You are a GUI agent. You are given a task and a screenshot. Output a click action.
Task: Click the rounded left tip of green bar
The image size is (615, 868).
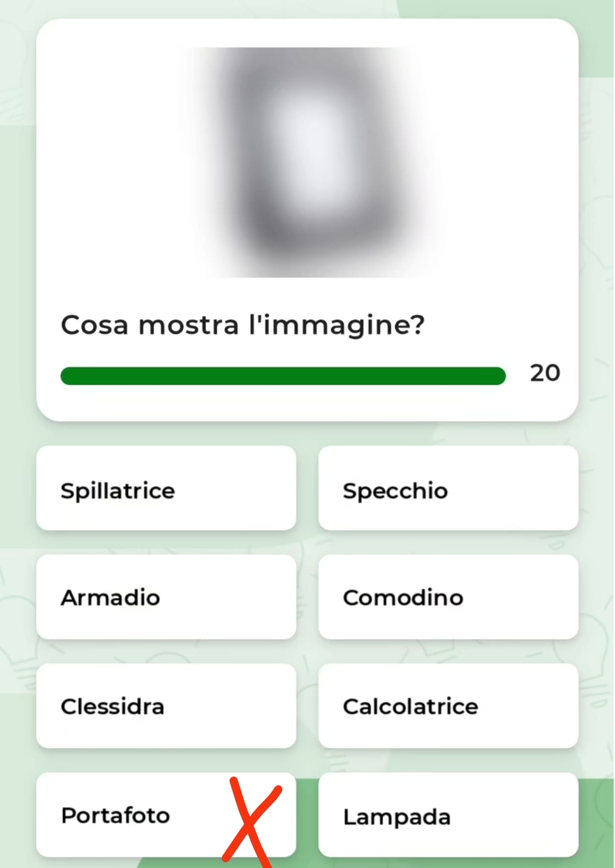[68, 376]
